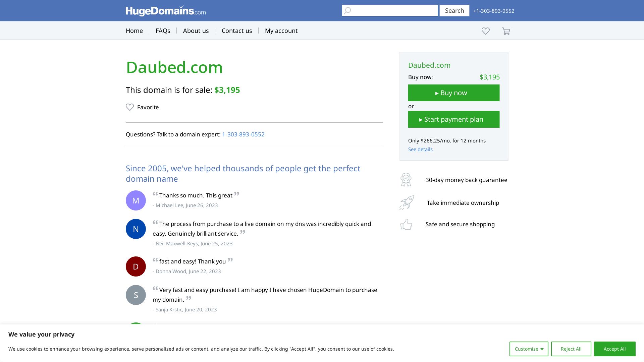This screenshot has height=362, width=644.
Task: Click the shopping cart icon
Action: (x=506, y=31)
